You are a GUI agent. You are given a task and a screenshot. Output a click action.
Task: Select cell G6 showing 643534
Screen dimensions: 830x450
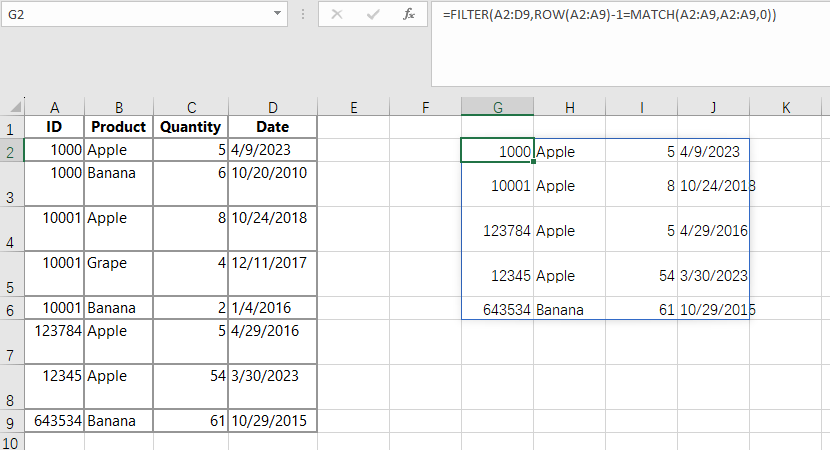coord(498,308)
